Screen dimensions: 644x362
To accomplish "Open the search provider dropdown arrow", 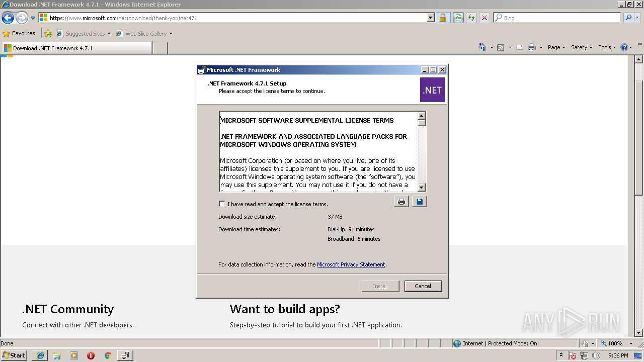I will pyautogui.click(x=637, y=18).
